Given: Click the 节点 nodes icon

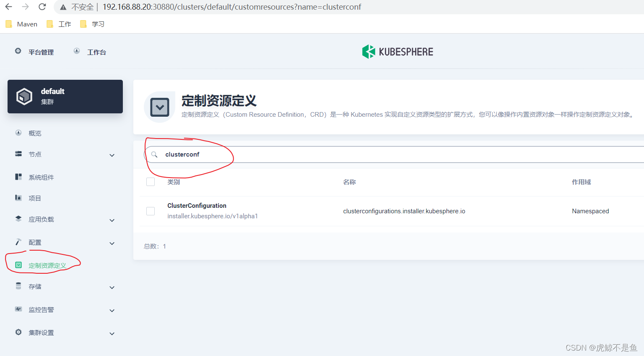Looking at the screenshot, I should (18, 154).
